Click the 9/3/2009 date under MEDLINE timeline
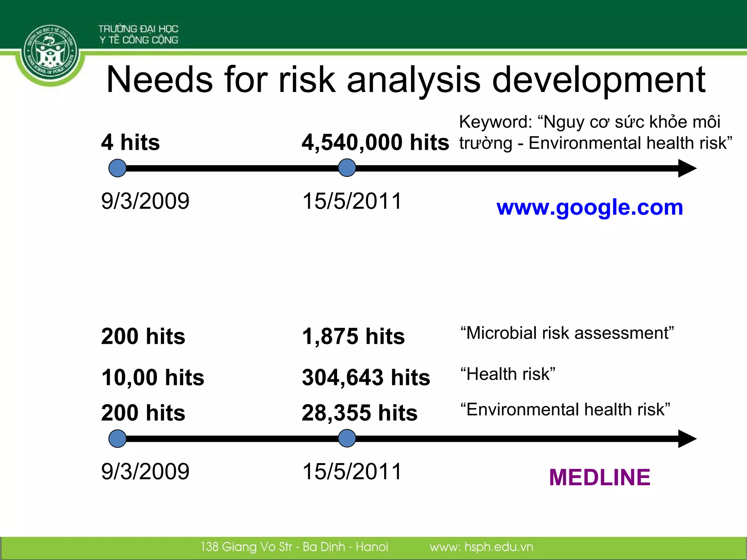Screen dimensions: 747x560 [145, 471]
